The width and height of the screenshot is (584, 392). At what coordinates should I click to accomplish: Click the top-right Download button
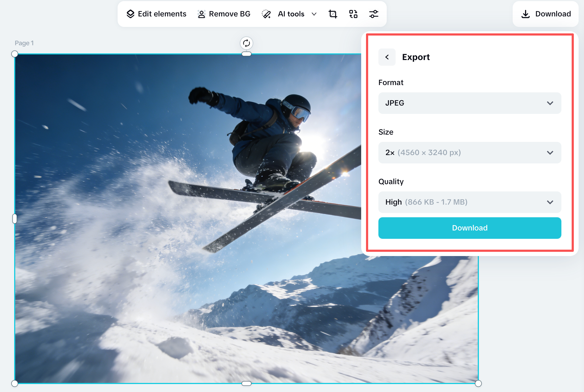[x=546, y=14]
